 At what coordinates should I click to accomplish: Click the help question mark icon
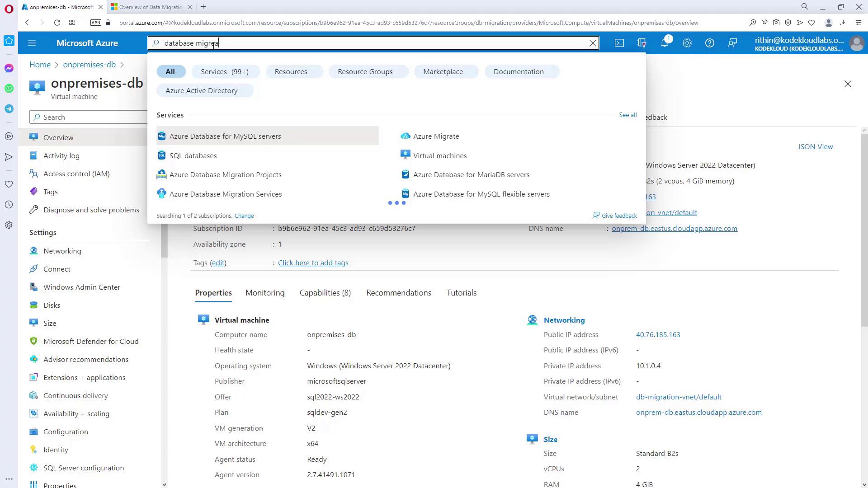coord(709,43)
